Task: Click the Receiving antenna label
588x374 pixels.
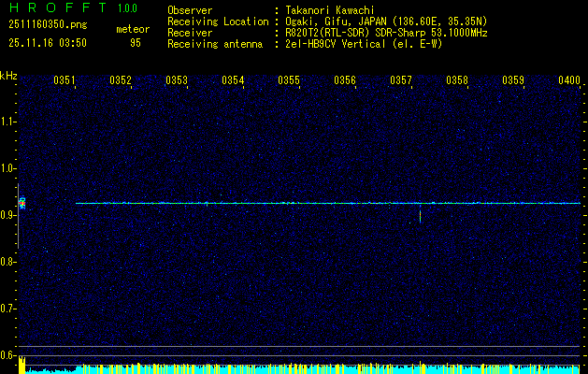Action: (215, 44)
